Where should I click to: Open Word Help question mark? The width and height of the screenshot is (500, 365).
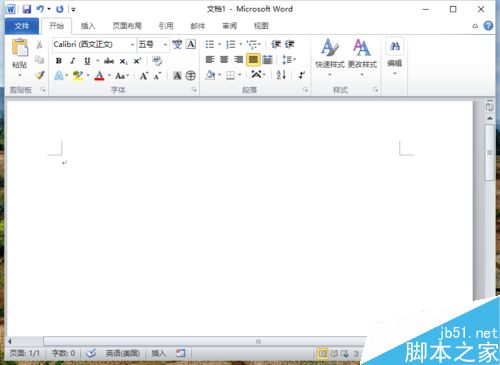pos(488,26)
